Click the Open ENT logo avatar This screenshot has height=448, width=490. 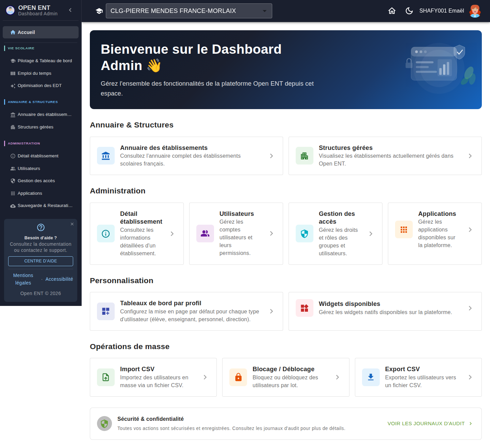pyautogui.click(x=11, y=11)
